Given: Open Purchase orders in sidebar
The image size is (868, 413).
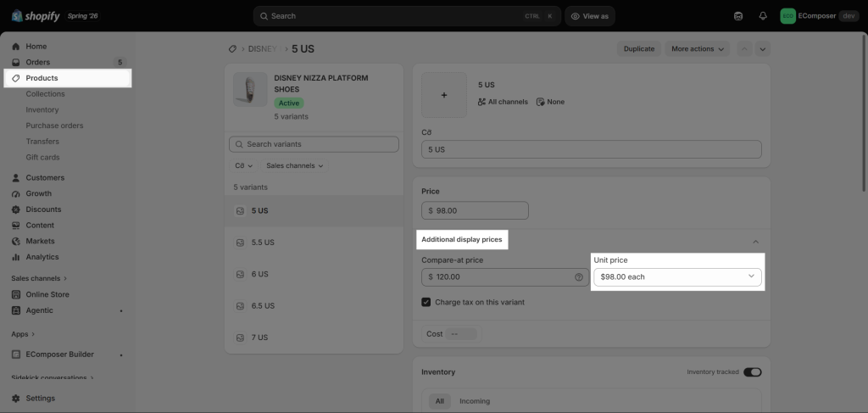Looking at the screenshot, I should (54, 126).
